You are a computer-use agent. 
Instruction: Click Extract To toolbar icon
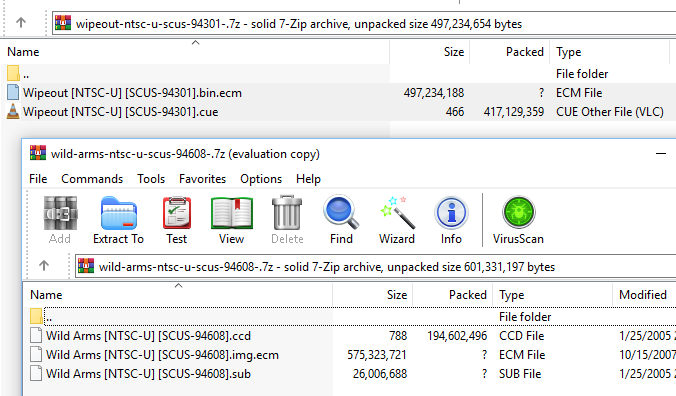119,220
